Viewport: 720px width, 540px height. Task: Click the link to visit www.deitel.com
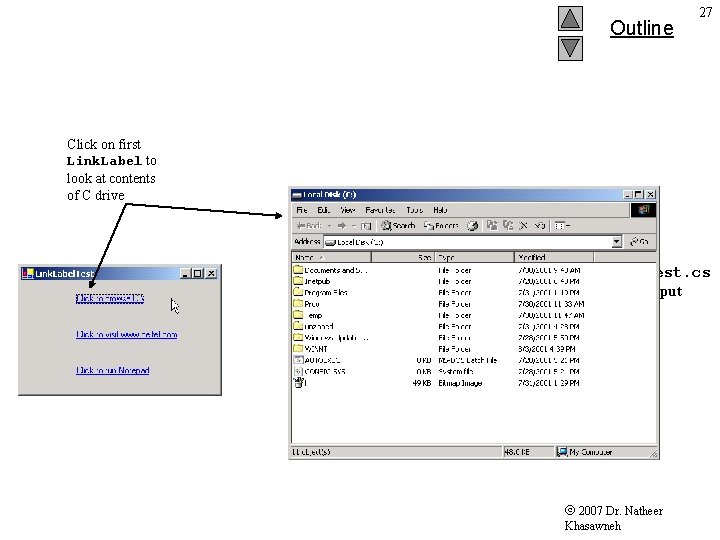[x=127, y=334]
